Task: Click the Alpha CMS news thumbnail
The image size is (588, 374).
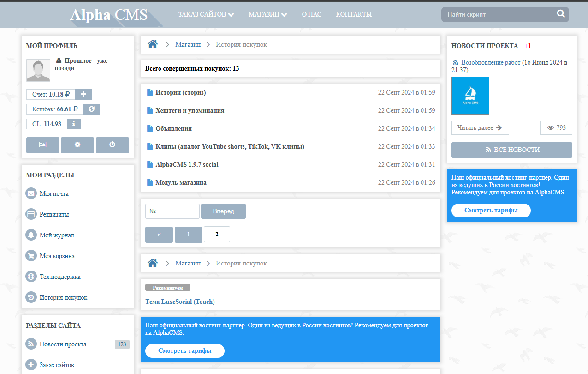Action: click(x=470, y=96)
